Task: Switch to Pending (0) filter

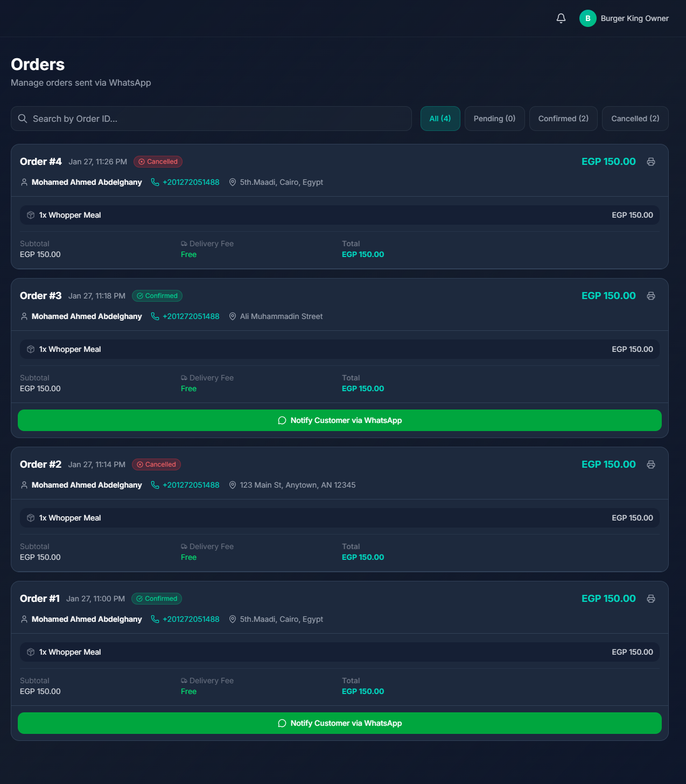Action: (x=494, y=119)
